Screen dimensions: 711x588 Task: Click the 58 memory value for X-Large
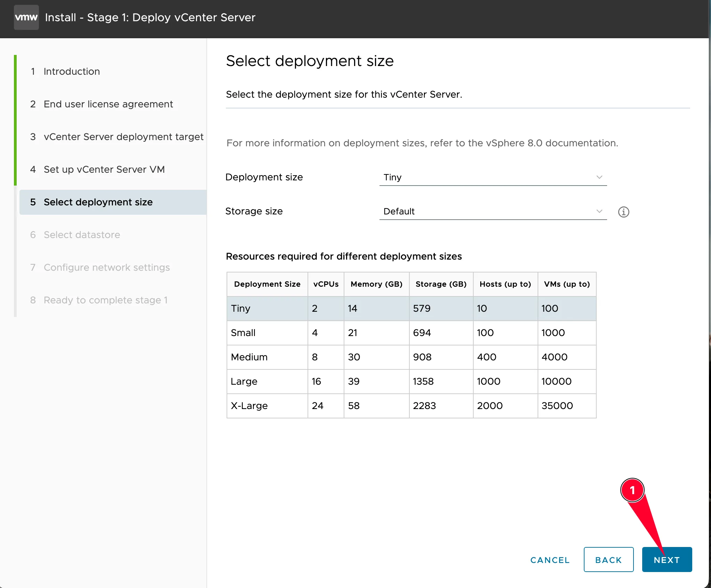(x=376, y=406)
